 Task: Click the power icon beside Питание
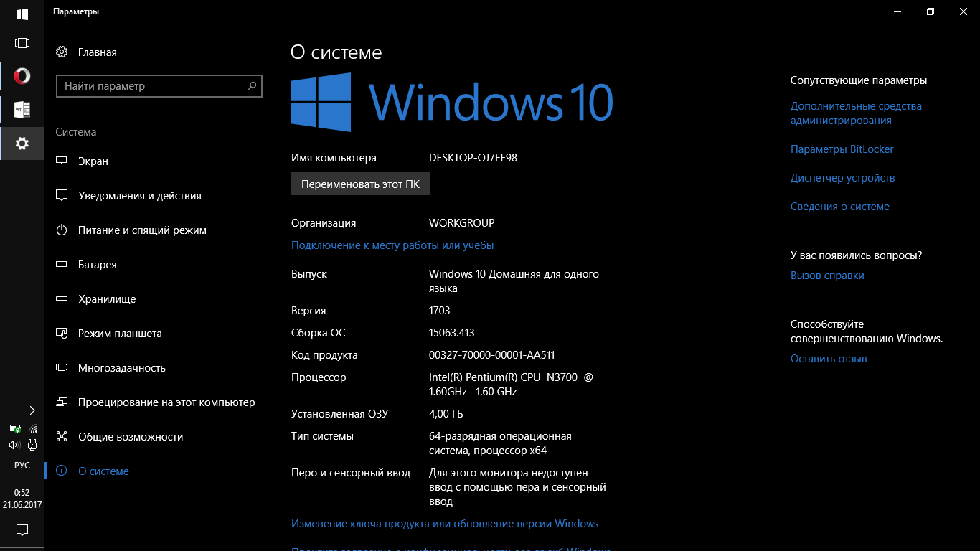[62, 230]
